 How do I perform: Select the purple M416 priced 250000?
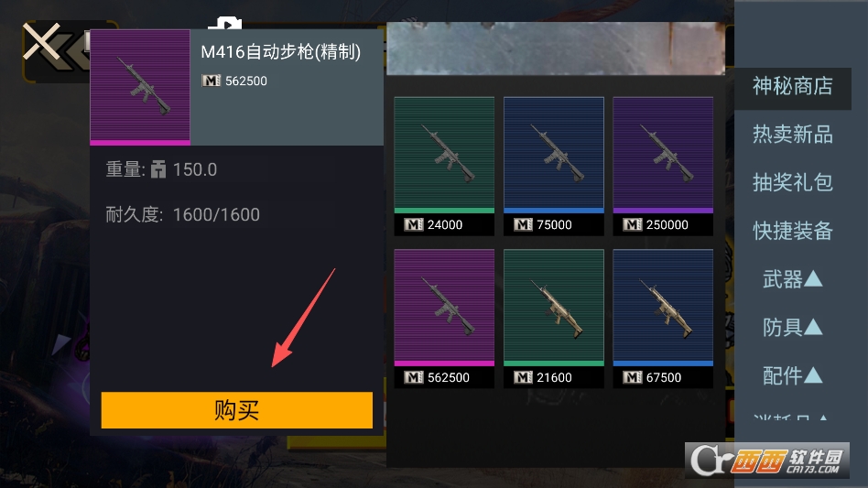click(663, 166)
